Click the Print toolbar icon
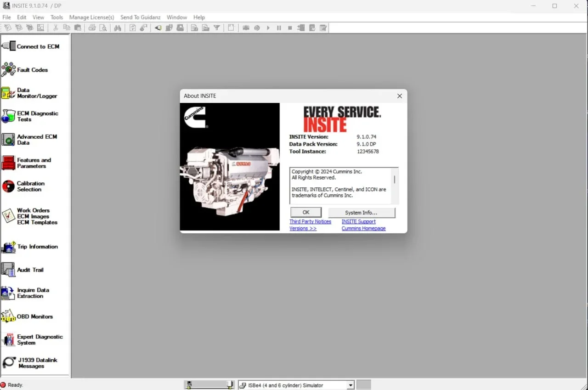 pyautogui.click(x=92, y=28)
